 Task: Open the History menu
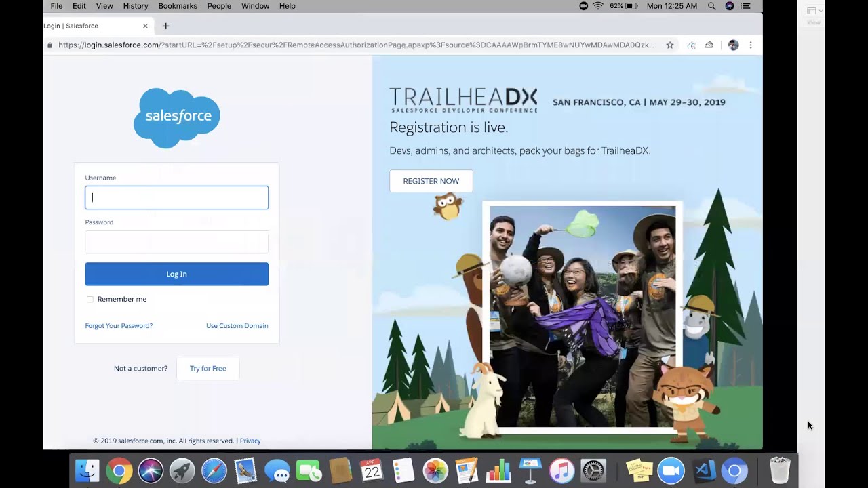pos(136,6)
